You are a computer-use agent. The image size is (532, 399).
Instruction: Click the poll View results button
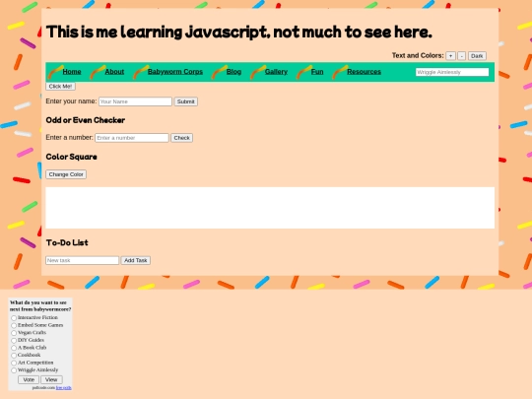(51, 379)
